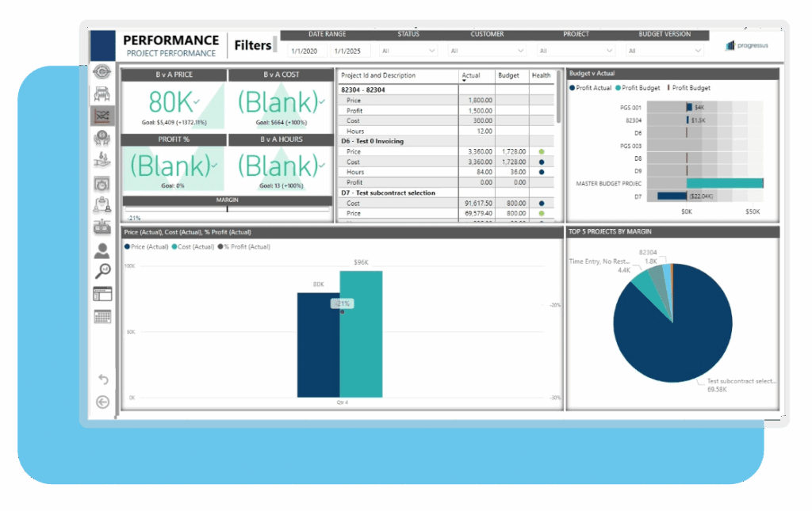Click the undo arrow near sidebar bottom
This screenshot has height=511, width=812.
(102, 379)
